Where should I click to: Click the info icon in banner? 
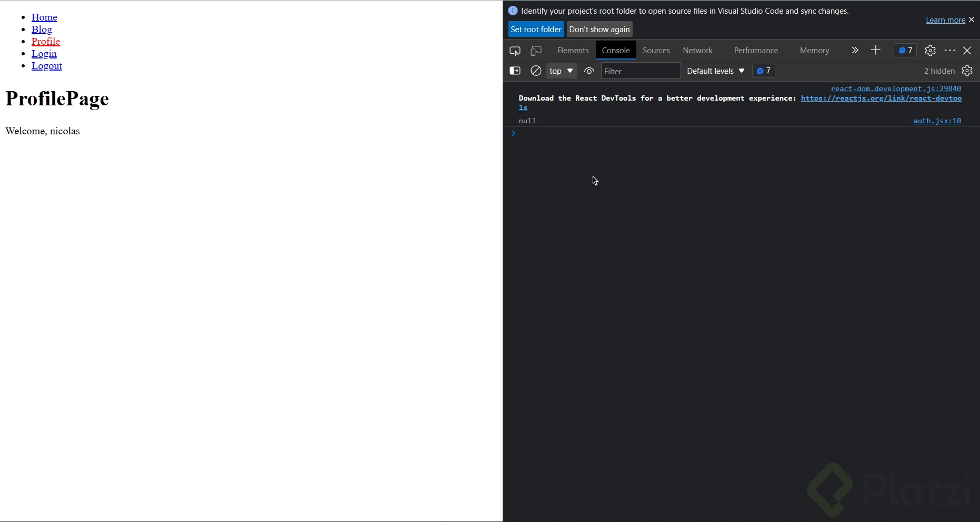click(513, 11)
